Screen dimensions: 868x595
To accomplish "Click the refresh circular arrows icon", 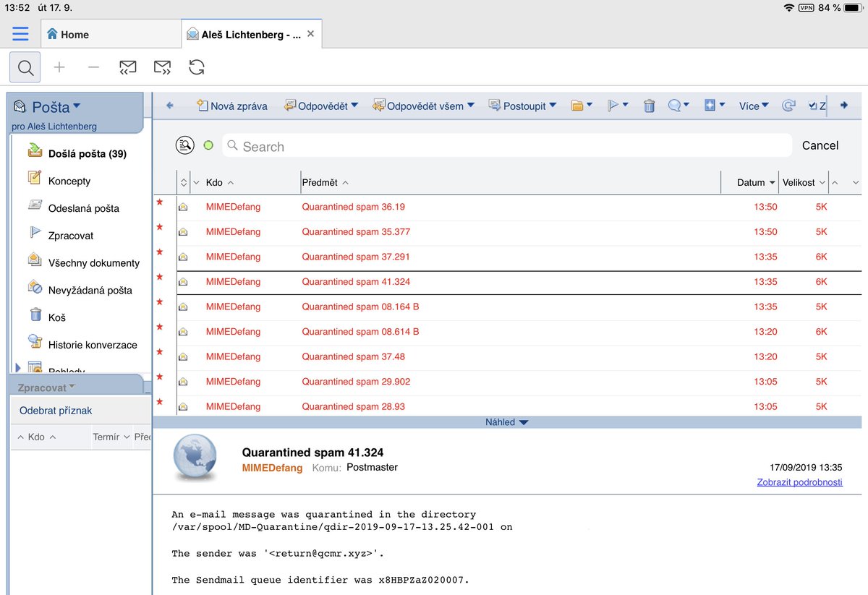I will pyautogui.click(x=196, y=67).
